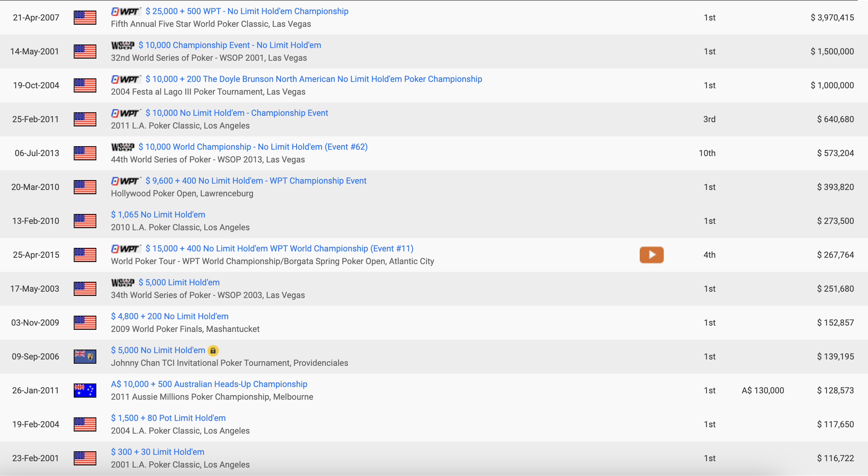Open $1,065 No Limit Hold'em link

coord(158,215)
